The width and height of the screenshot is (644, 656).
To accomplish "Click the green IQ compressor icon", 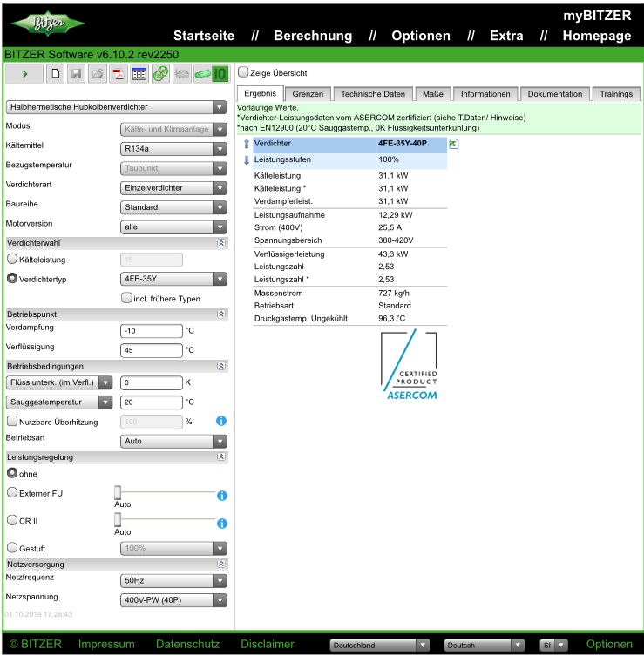I will point(212,74).
